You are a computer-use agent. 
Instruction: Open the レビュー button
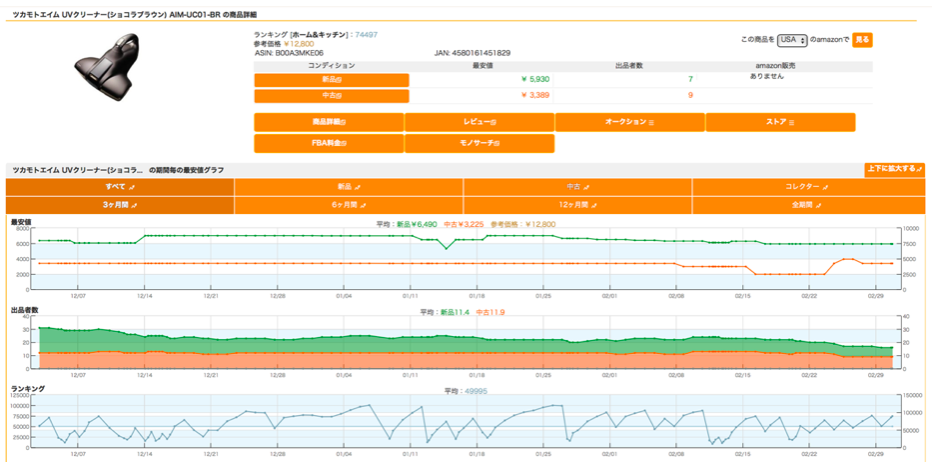coord(480,122)
